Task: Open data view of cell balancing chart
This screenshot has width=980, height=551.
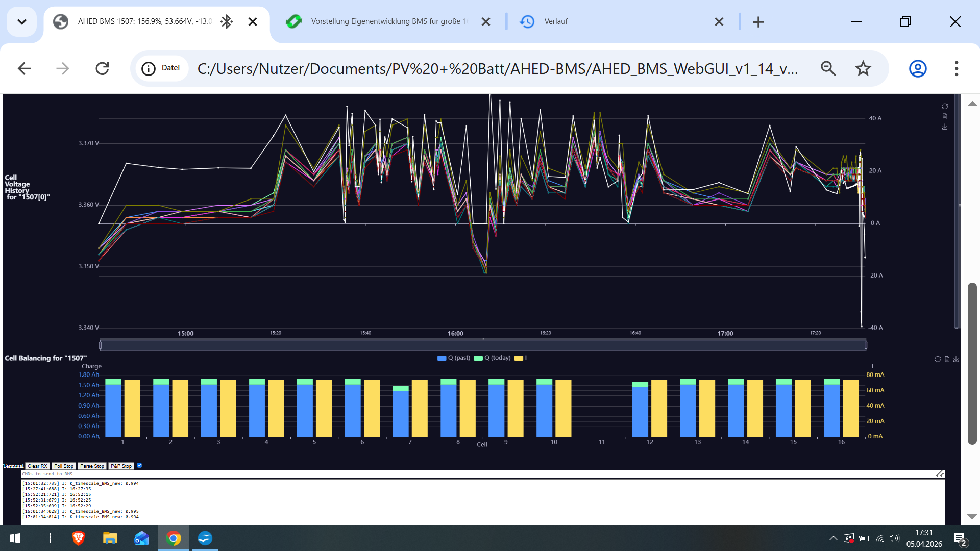Action: coord(947,359)
